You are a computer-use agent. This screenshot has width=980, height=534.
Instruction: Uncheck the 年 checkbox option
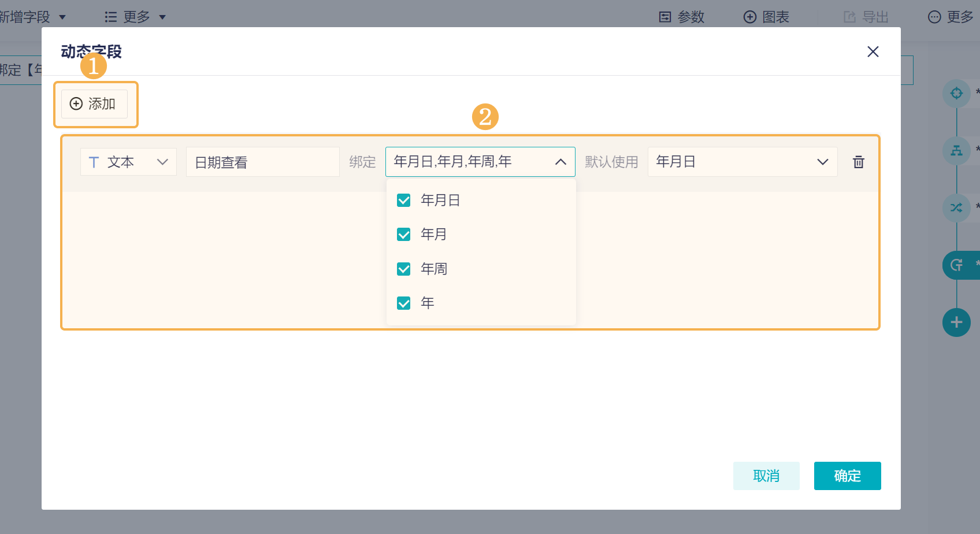pos(404,303)
